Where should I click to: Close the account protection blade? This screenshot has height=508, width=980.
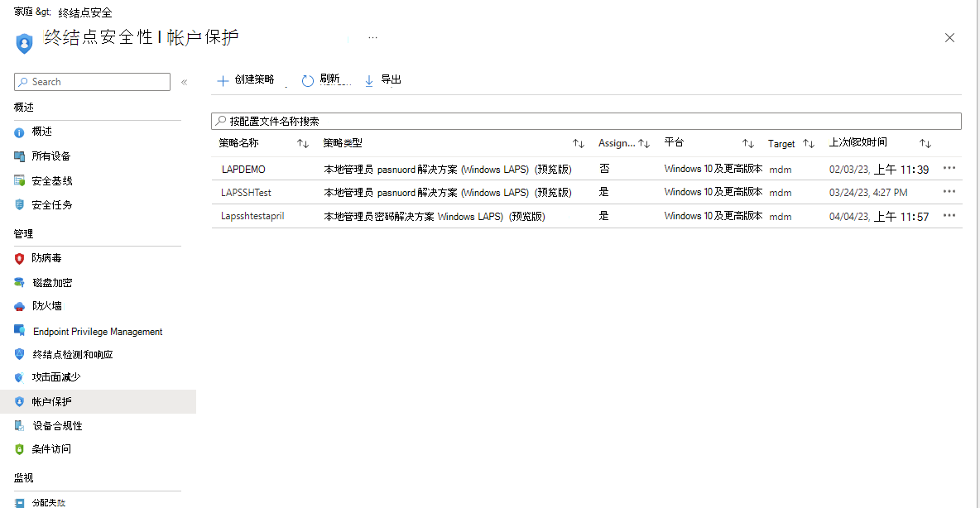click(x=949, y=37)
